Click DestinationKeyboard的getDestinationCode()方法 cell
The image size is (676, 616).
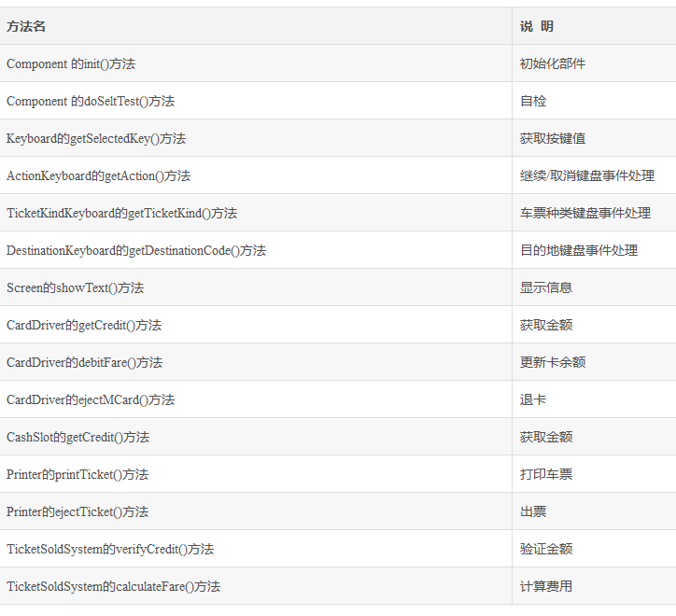pos(256,250)
